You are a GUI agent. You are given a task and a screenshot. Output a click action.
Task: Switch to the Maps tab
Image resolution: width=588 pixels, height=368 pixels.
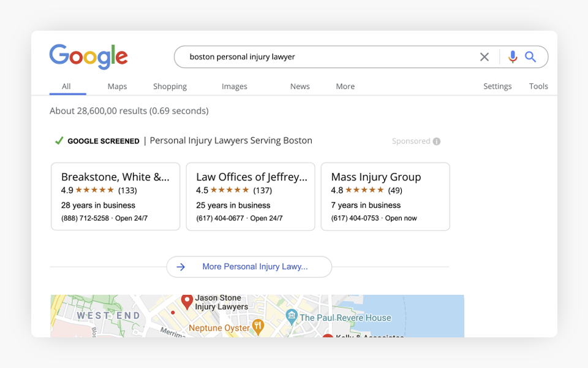117,86
